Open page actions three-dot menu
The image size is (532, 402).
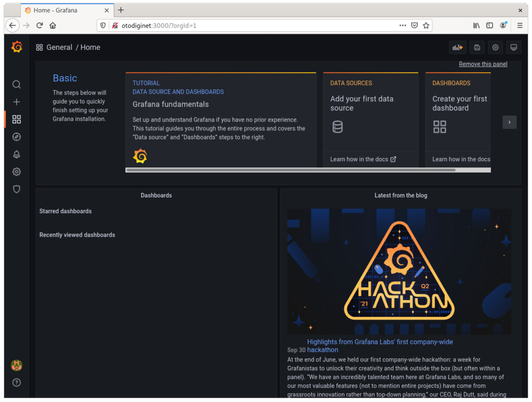pos(403,25)
